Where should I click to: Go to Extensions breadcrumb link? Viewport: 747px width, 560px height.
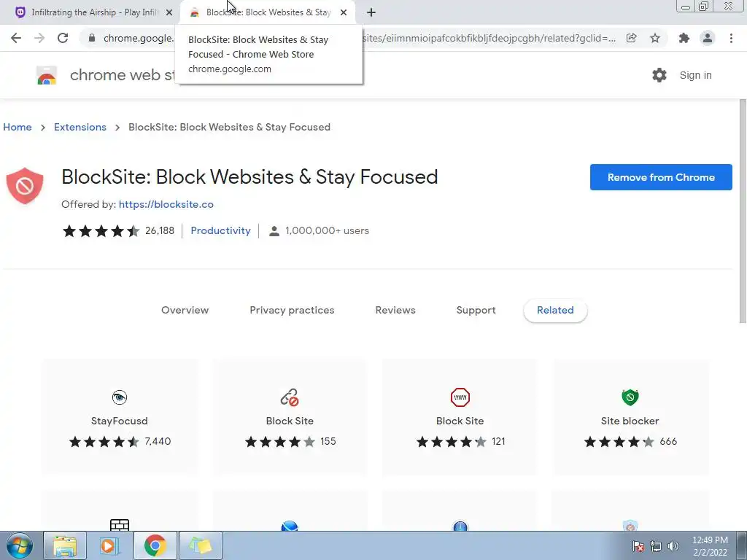click(80, 127)
